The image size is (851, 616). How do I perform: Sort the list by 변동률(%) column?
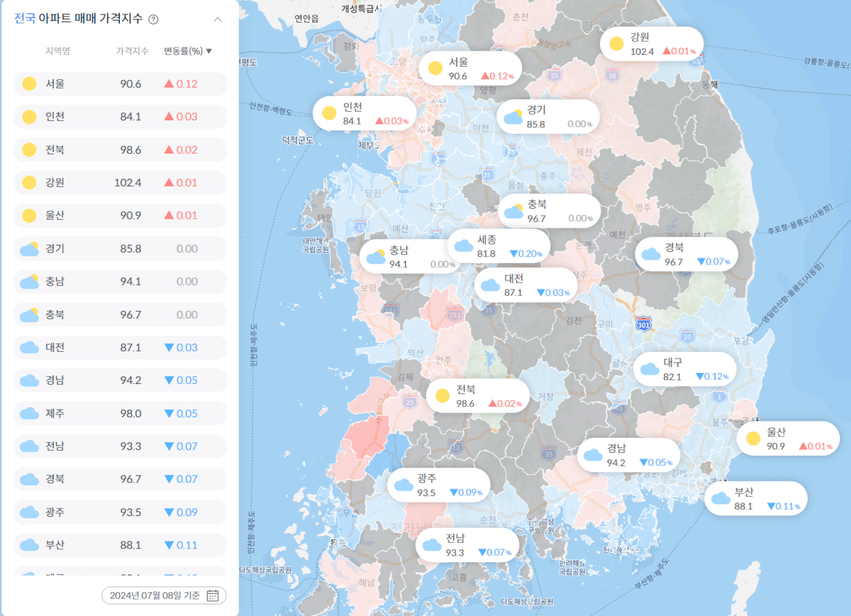pos(188,51)
